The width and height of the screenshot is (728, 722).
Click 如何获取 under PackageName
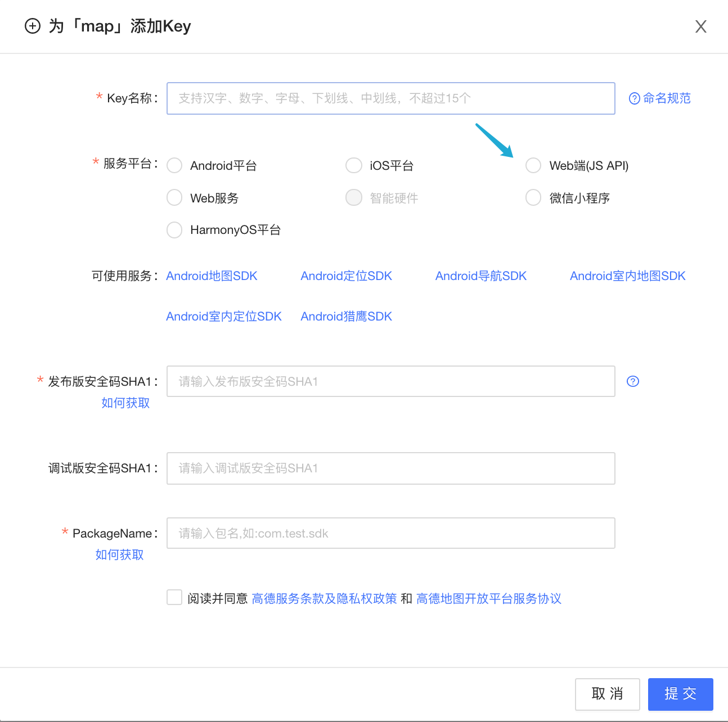(119, 554)
